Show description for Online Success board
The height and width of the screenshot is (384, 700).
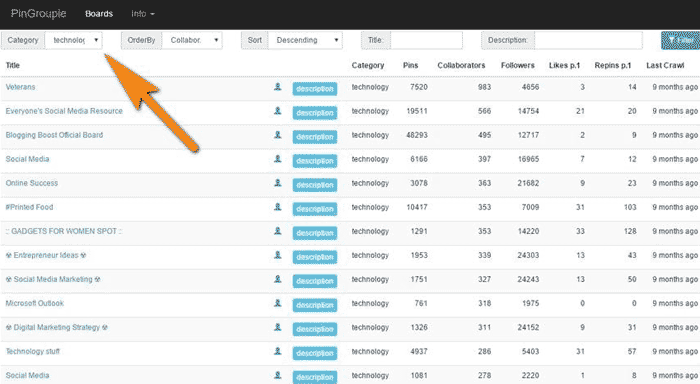pyautogui.click(x=315, y=185)
